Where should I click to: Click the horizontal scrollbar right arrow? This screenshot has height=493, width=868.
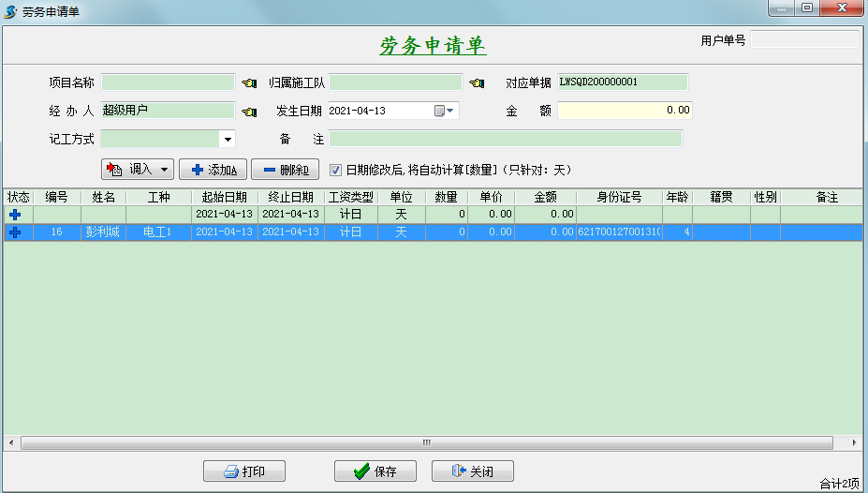click(x=854, y=442)
